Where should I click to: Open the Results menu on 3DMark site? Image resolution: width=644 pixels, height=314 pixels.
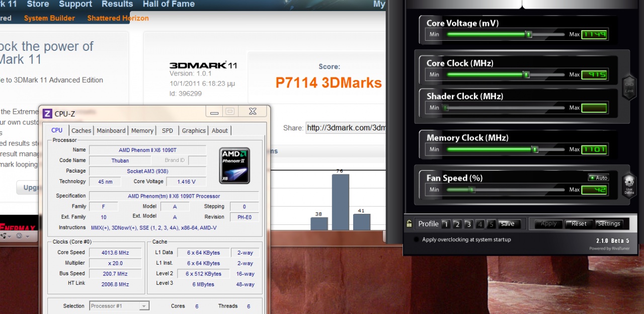(x=117, y=4)
